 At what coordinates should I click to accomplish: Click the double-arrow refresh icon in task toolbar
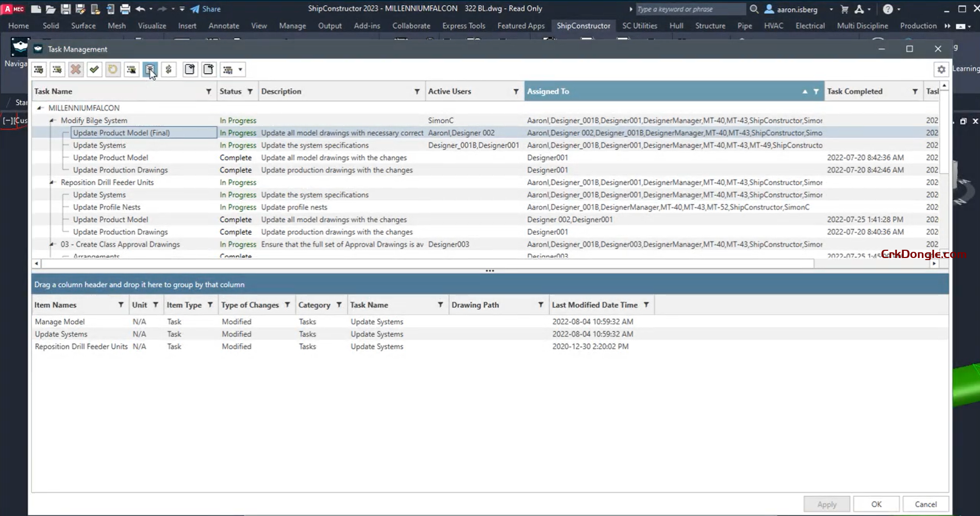169,70
